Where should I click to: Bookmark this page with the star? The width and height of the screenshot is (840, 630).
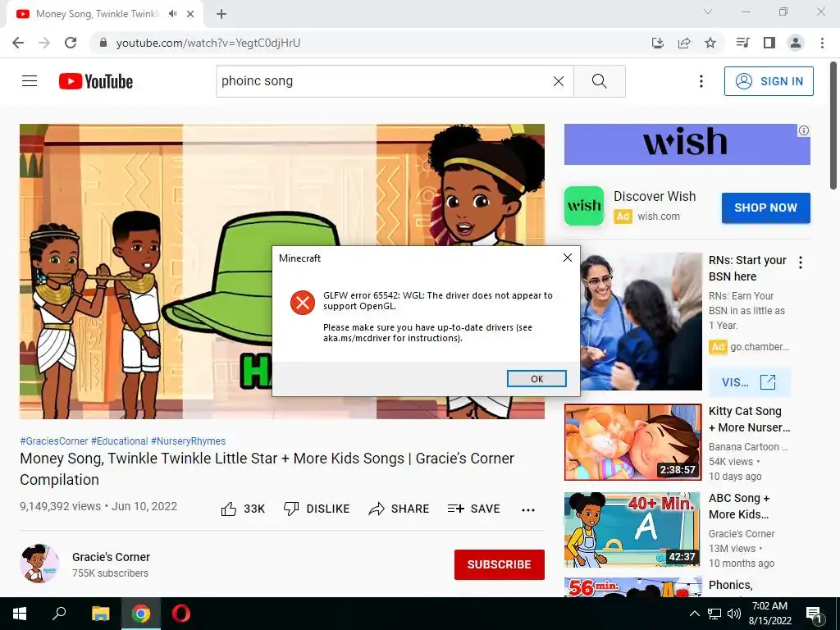pos(710,43)
